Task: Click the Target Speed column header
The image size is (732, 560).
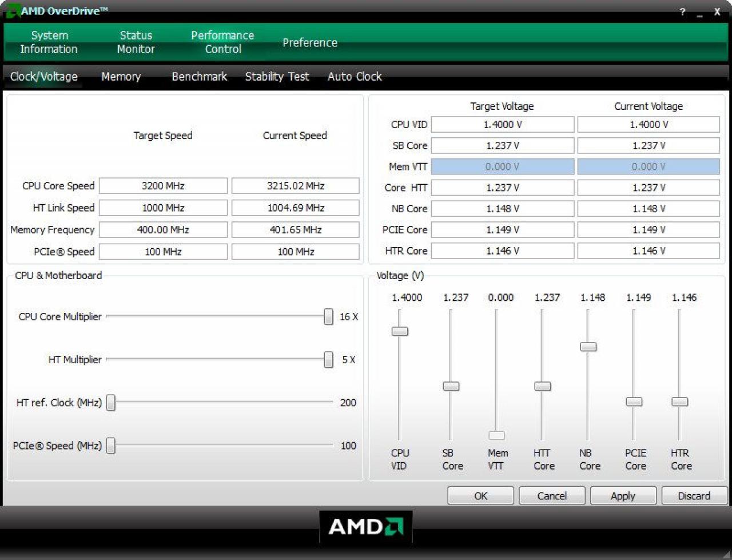Action: click(x=163, y=136)
